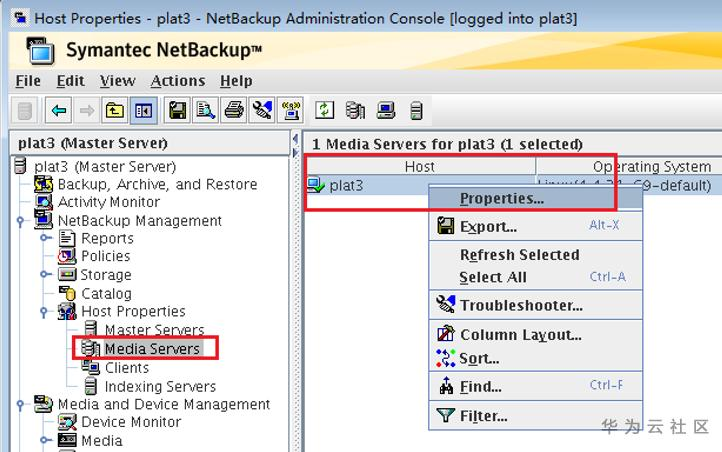
Task: Click the Policies clock icon in tree
Action: click(67, 256)
